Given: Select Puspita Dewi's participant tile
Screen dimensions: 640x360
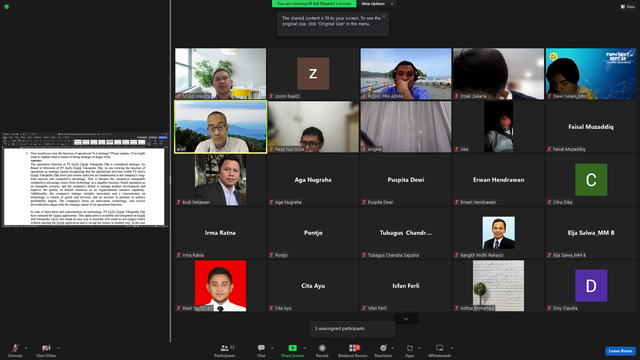Looking at the screenshot, I should (x=406, y=180).
